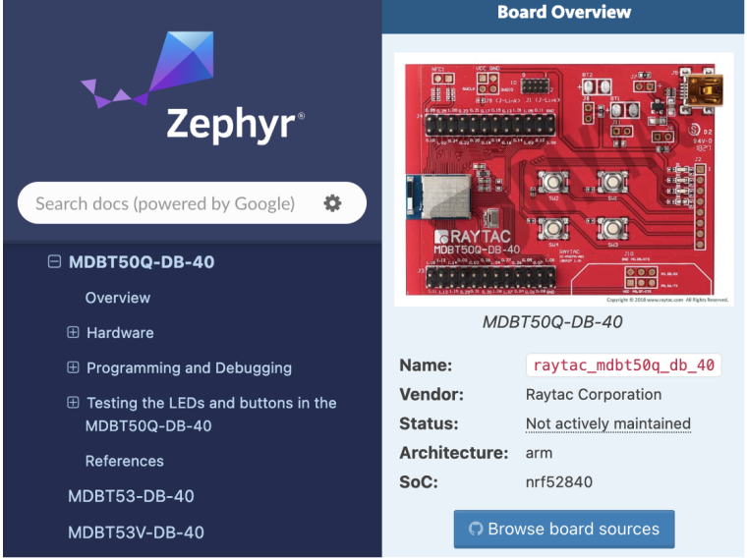Open search settings gear icon

tap(332, 203)
